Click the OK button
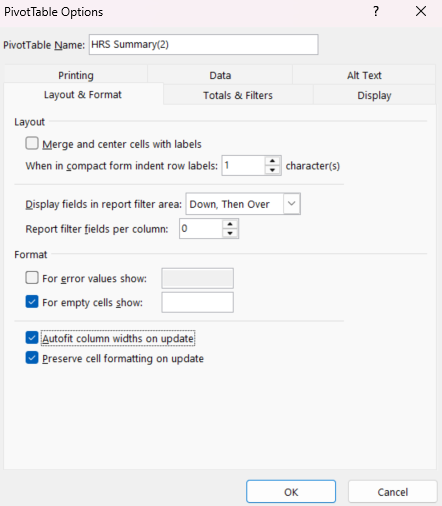The height and width of the screenshot is (506, 442). coord(291,492)
